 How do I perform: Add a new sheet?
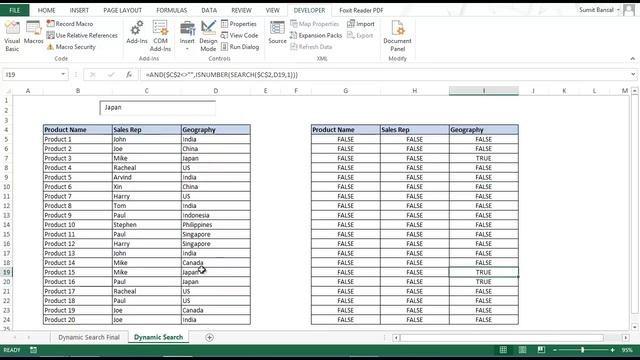point(209,338)
